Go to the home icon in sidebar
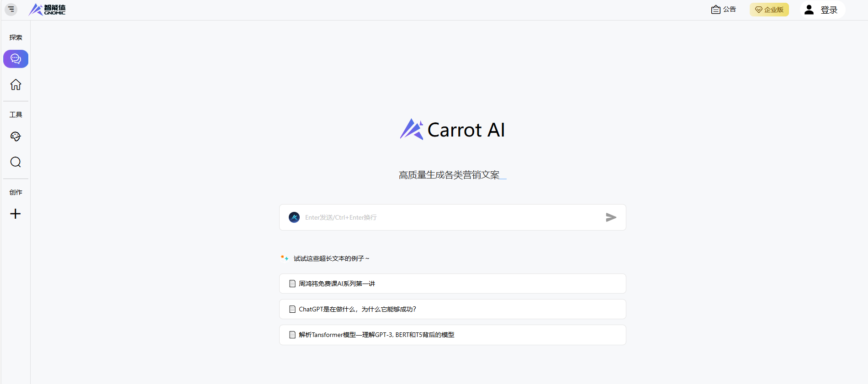This screenshot has width=868, height=384. click(16, 84)
